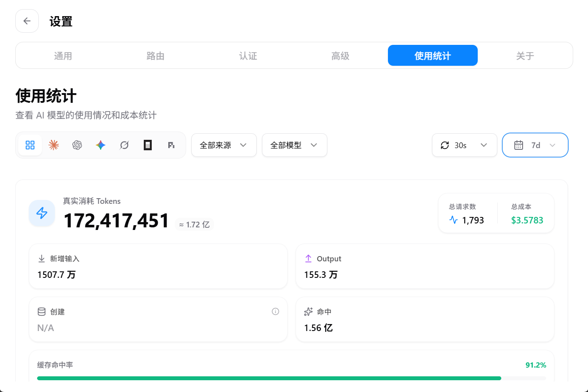The width and height of the screenshot is (588, 392).
Task: Select the 使用统计 tab
Action: pyautogui.click(x=433, y=56)
